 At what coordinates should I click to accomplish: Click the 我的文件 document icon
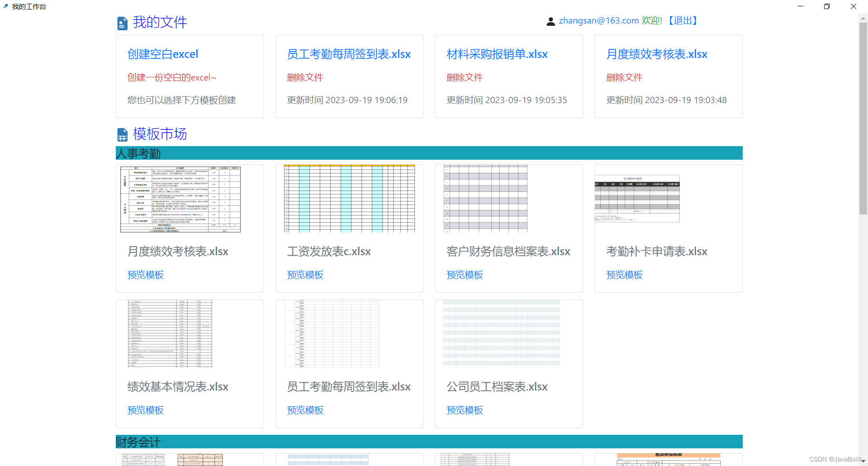coord(122,22)
